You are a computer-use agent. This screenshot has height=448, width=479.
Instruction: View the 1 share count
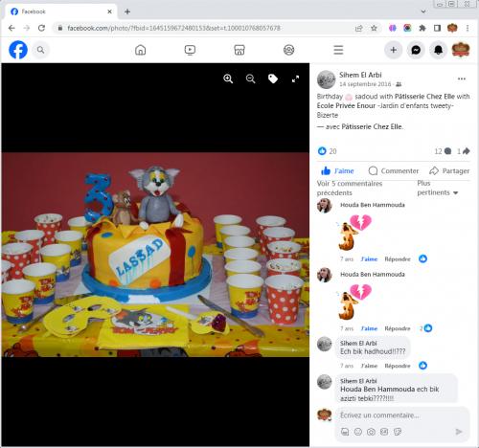(x=463, y=151)
